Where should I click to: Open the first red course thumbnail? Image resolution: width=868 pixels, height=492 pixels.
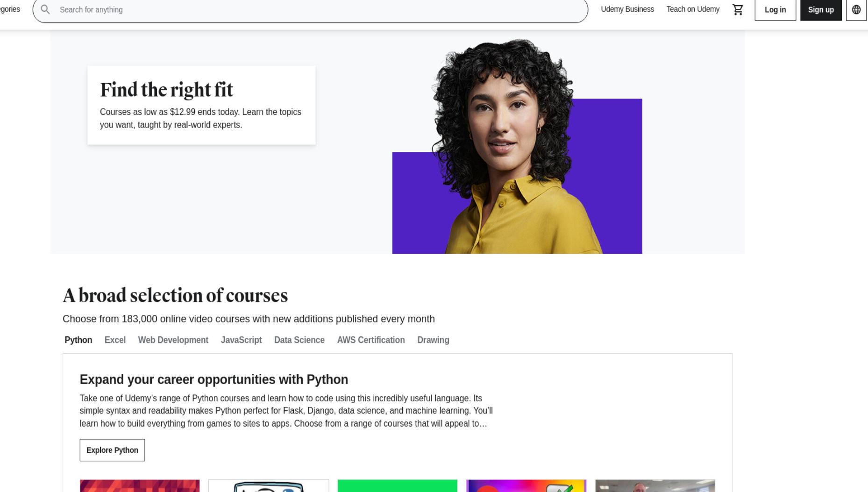[x=140, y=486]
